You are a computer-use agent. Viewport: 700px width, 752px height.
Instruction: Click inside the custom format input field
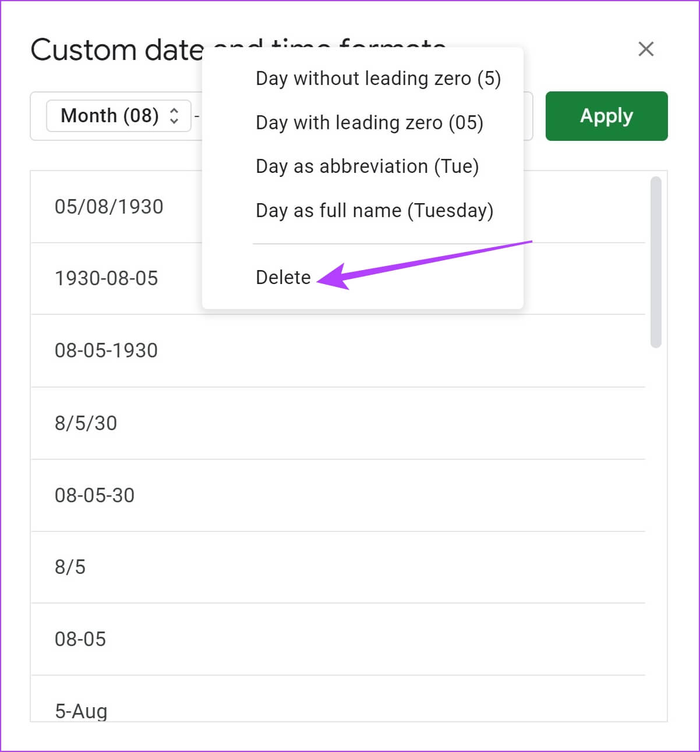point(528,116)
